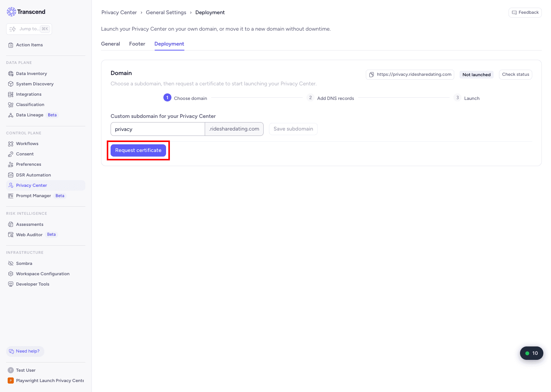Viewport: 551px width, 392px height.
Task: Click the green-dot 10 status widget
Action: (531, 353)
